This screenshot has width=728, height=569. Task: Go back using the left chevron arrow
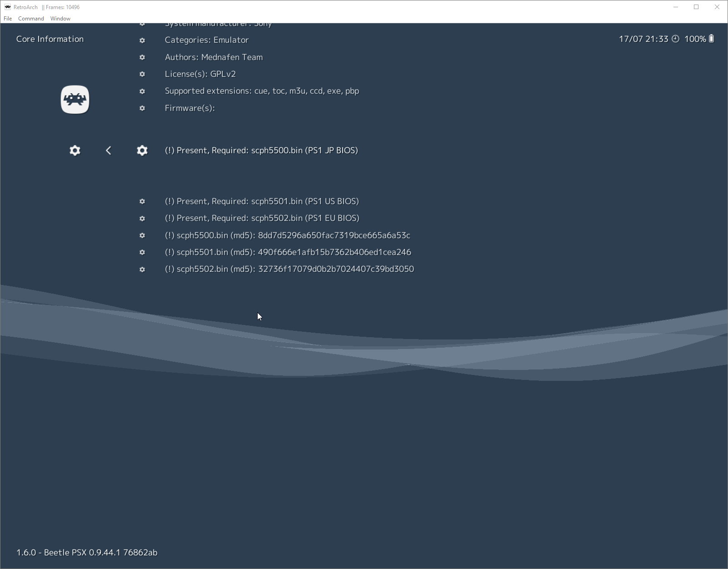pyautogui.click(x=109, y=150)
